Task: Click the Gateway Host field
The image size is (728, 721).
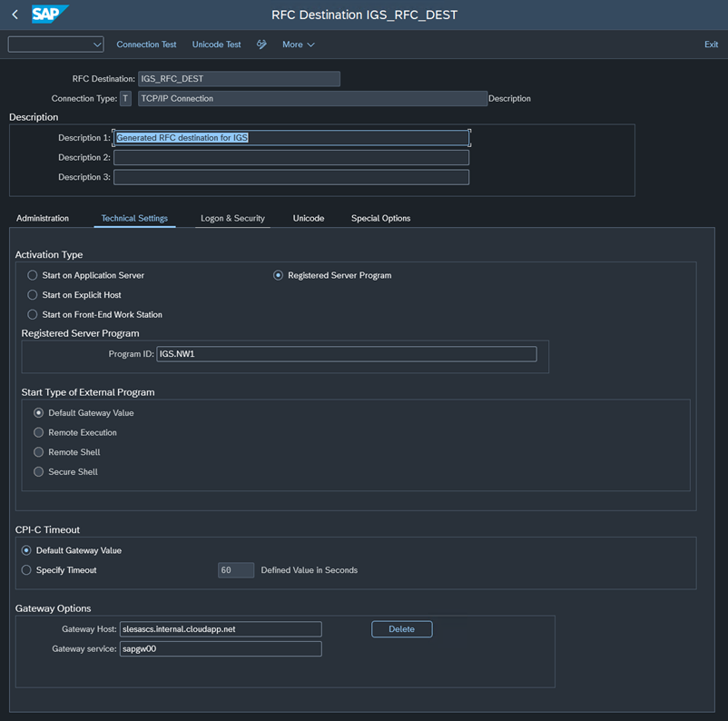Action: tap(221, 629)
